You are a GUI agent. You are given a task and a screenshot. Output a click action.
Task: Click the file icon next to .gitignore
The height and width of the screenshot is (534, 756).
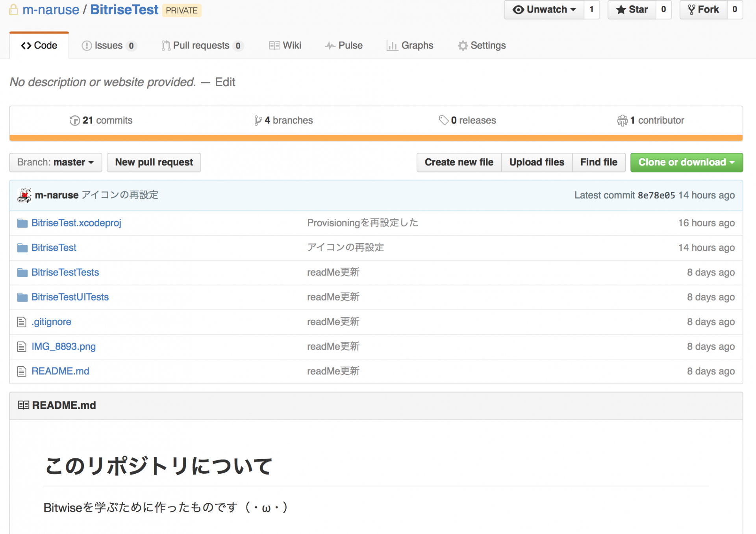tap(22, 322)
